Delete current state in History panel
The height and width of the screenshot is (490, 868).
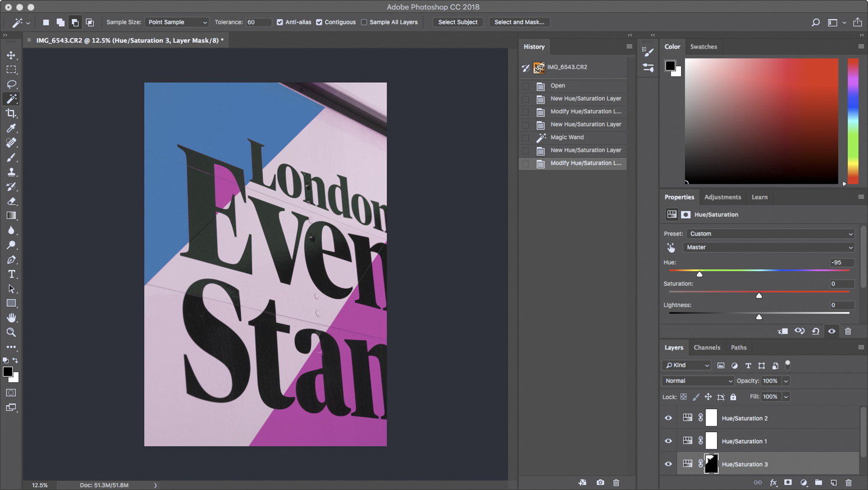click(x=616, y=482)
